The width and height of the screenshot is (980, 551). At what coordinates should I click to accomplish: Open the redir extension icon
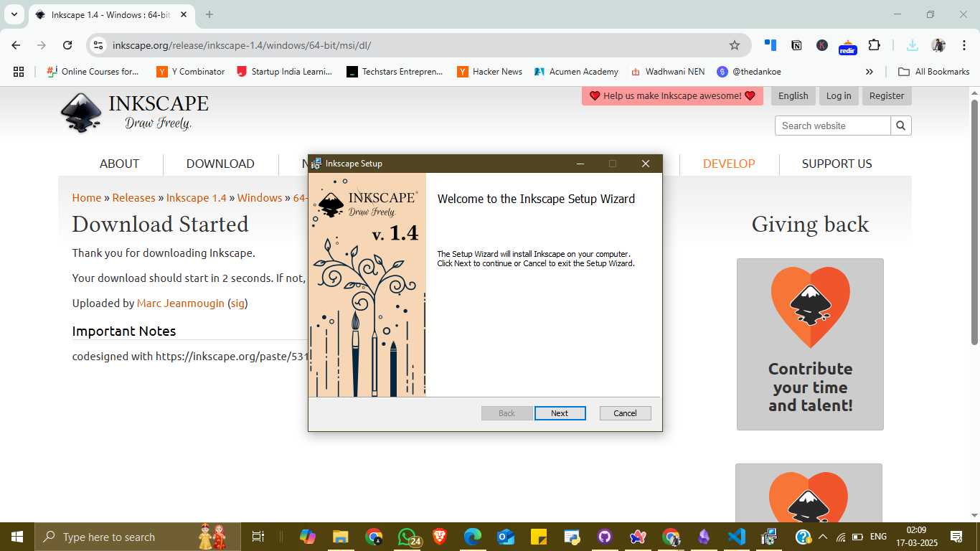(848, 47)
